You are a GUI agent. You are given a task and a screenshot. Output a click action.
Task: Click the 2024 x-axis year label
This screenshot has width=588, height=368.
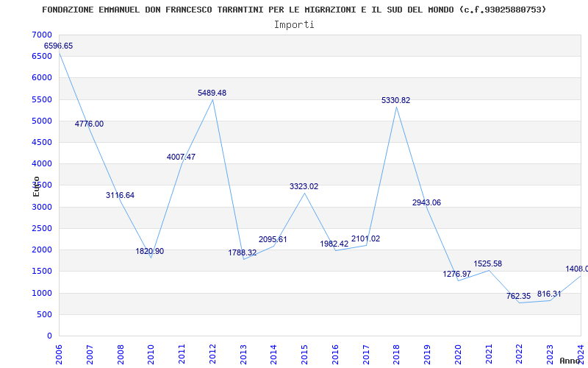581,355
